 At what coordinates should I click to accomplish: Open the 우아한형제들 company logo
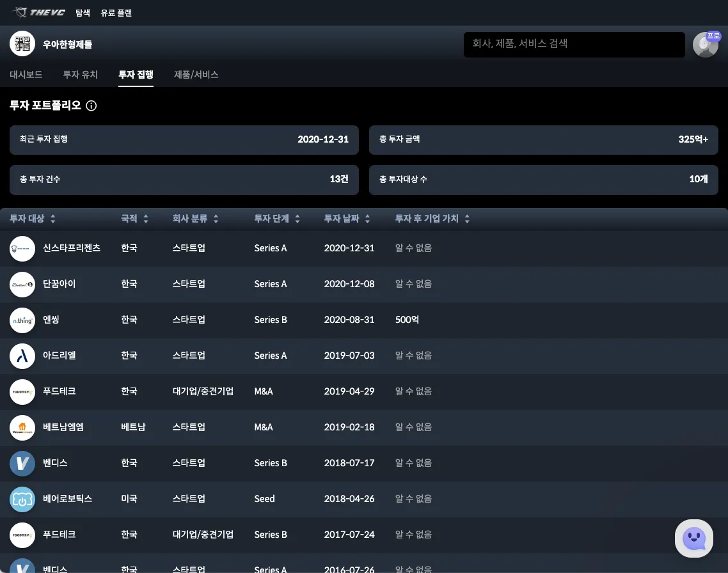pos(22,43)
